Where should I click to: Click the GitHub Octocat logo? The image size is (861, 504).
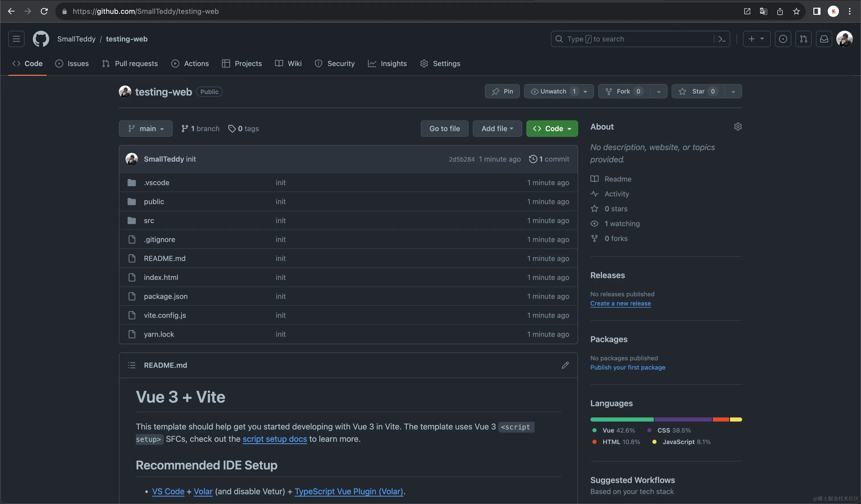41,39
